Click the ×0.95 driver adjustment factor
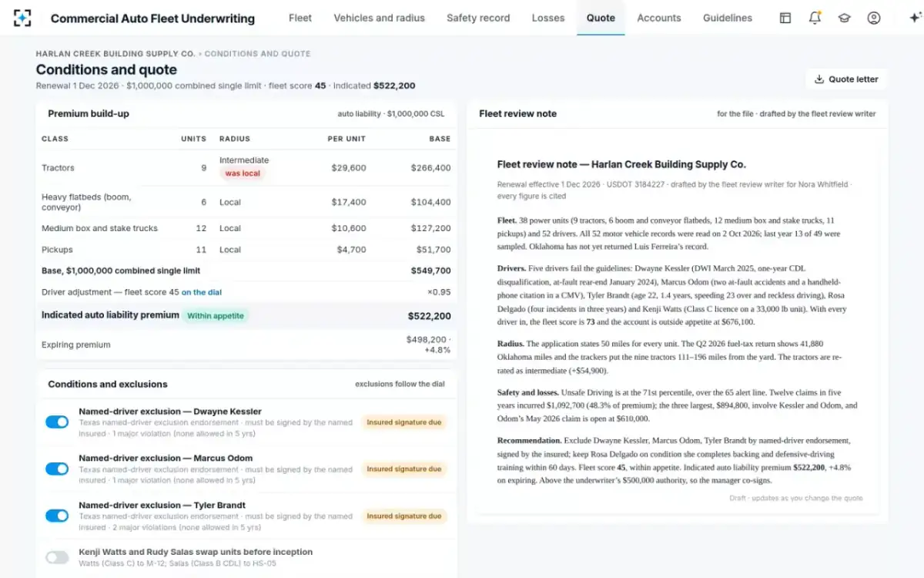 point(439,292)
